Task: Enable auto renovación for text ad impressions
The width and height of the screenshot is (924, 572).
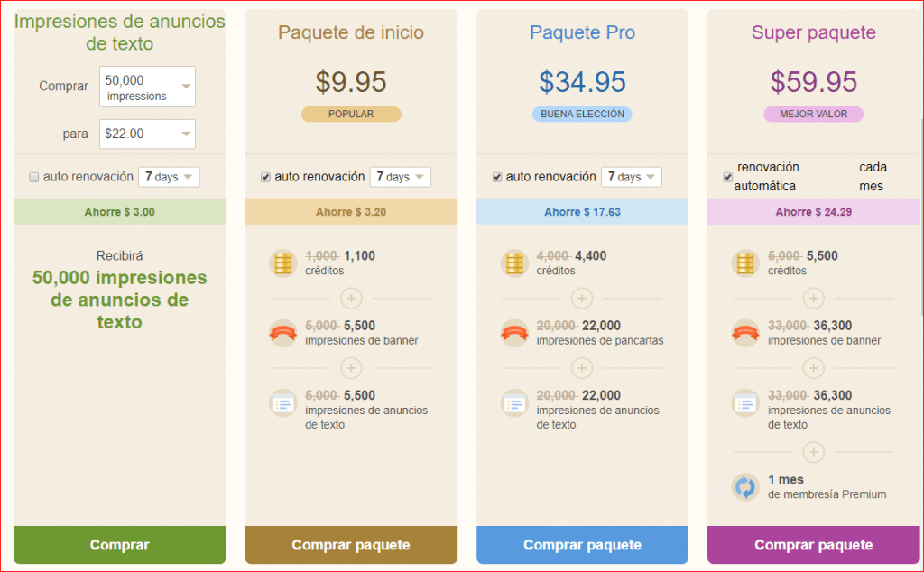Action: pos(34,178)
